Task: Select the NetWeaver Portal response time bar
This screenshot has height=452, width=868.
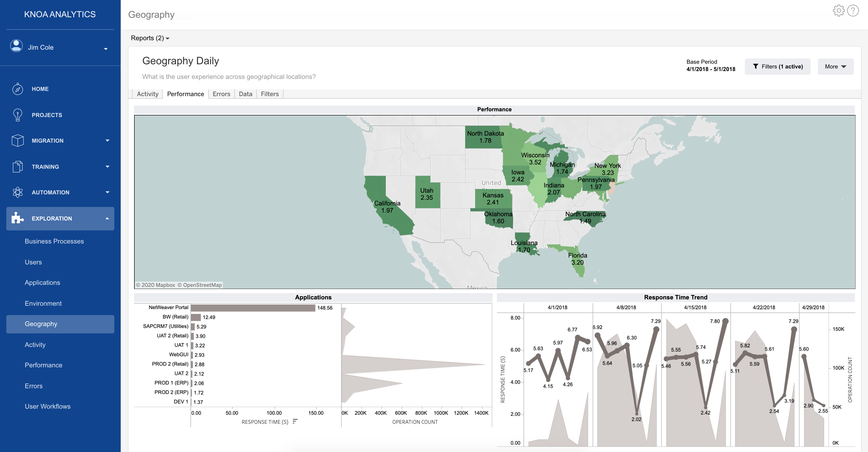Action: [x=253, y=308]
